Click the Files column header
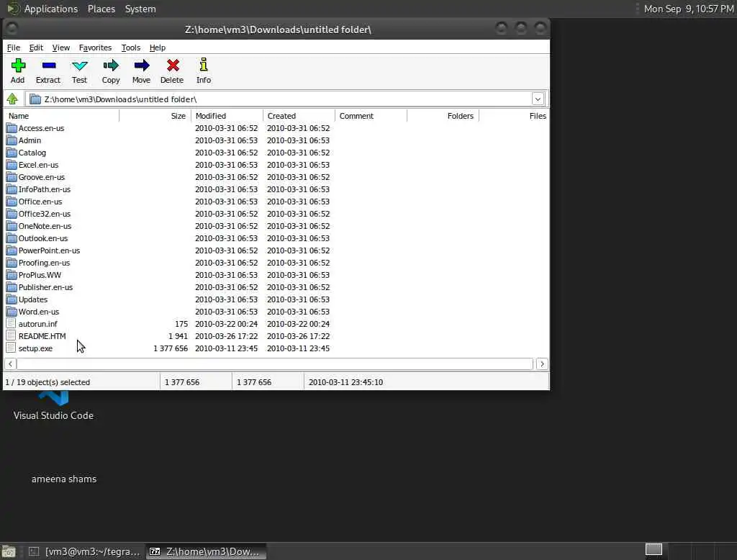Screen dimensions: 737x560 [514, 116]
